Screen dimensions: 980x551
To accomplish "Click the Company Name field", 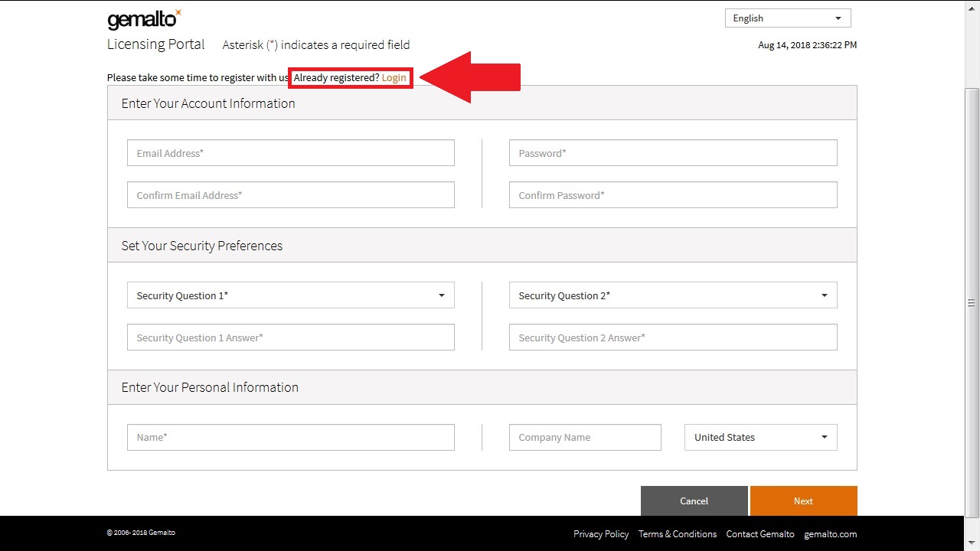I will (584, 438).
